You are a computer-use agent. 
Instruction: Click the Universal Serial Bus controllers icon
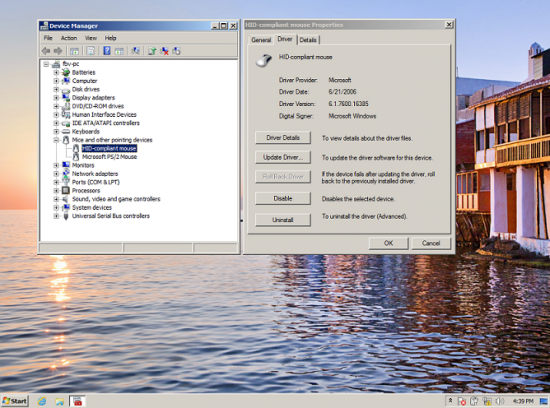(66, 216)
